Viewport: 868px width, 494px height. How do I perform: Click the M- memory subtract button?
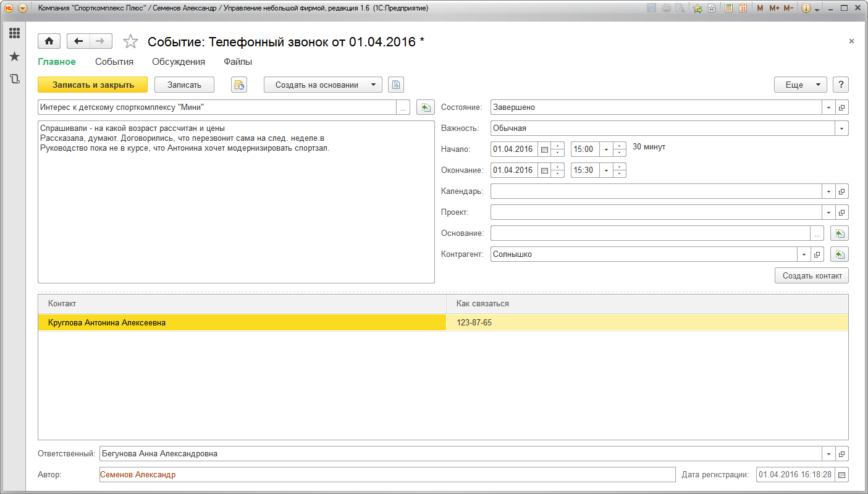click(789, 9)
